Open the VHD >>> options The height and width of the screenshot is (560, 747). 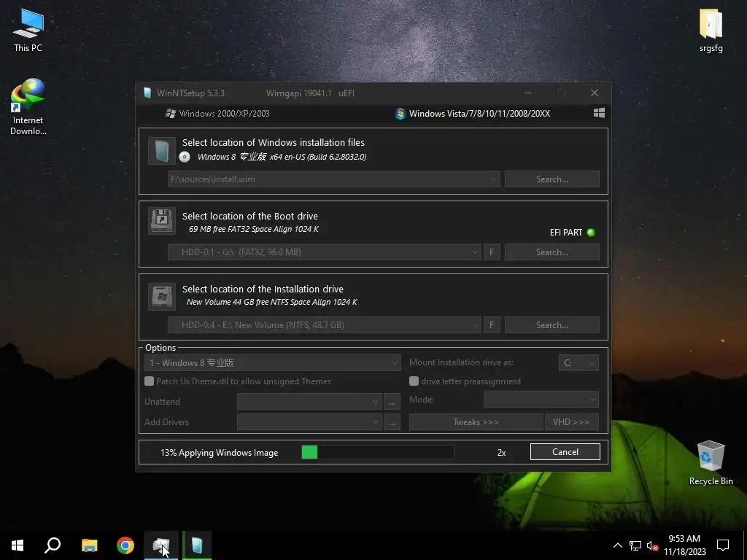click(571, 422)
